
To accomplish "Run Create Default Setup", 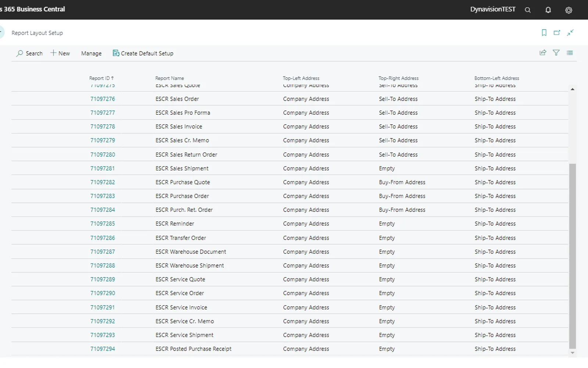I will (143, 53).
